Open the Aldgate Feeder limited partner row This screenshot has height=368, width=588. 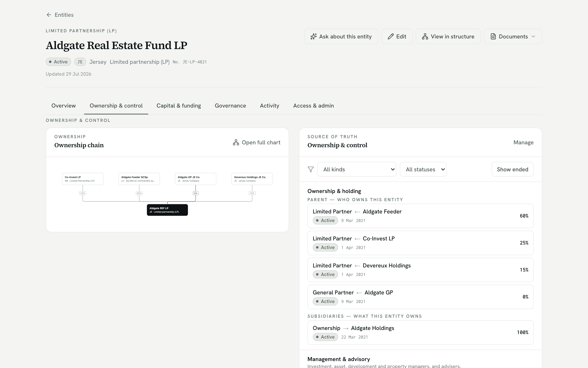[420, 216]
